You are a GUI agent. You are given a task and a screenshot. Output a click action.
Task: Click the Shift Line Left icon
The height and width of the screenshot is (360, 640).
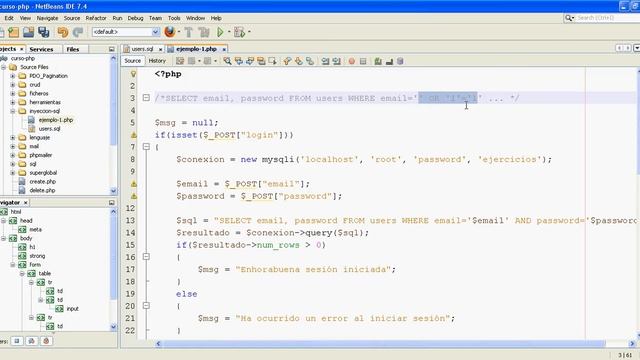coord(325,61)
